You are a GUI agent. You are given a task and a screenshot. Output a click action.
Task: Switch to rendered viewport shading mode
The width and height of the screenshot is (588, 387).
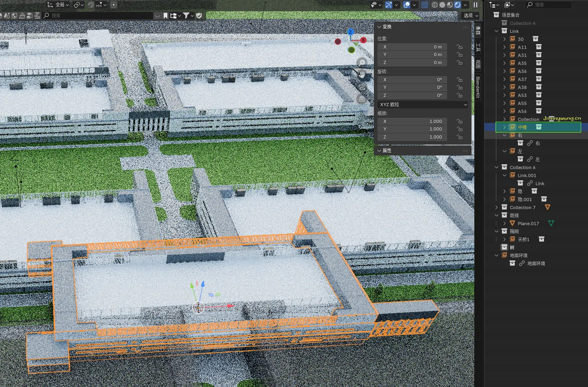pyautogui.click(x=458, y=5)
